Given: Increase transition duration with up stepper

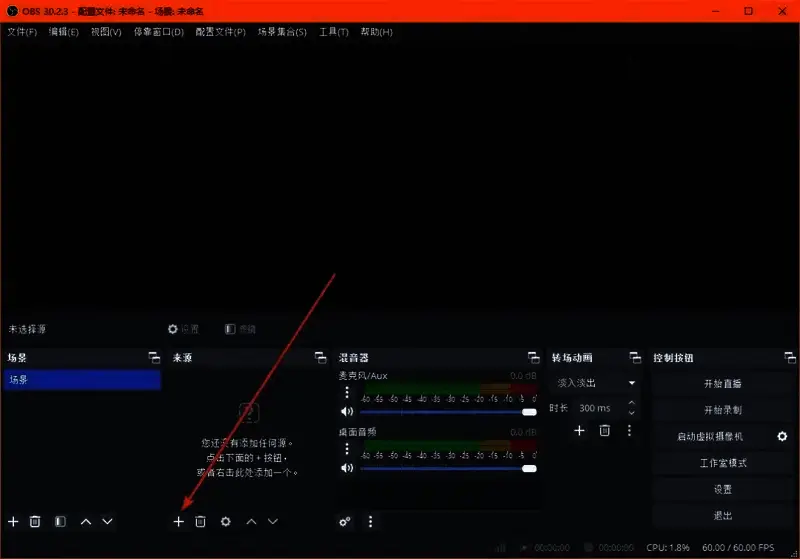Looking at the screenshot, I should pyautogui.click(x=632, y=403).
